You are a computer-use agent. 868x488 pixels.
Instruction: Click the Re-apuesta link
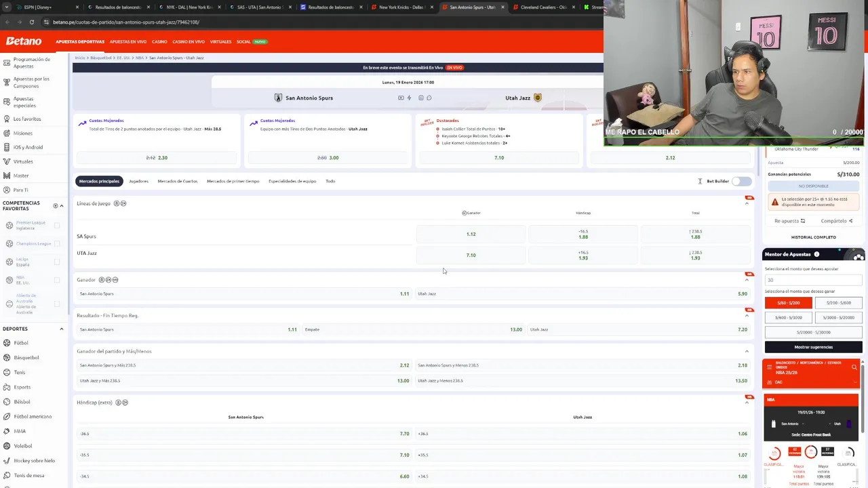(789, 221)
